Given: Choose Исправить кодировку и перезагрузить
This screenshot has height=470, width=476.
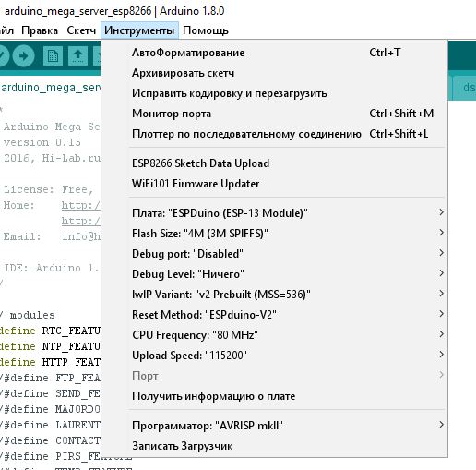Looking at the screenshot, I should pos(274,93).
